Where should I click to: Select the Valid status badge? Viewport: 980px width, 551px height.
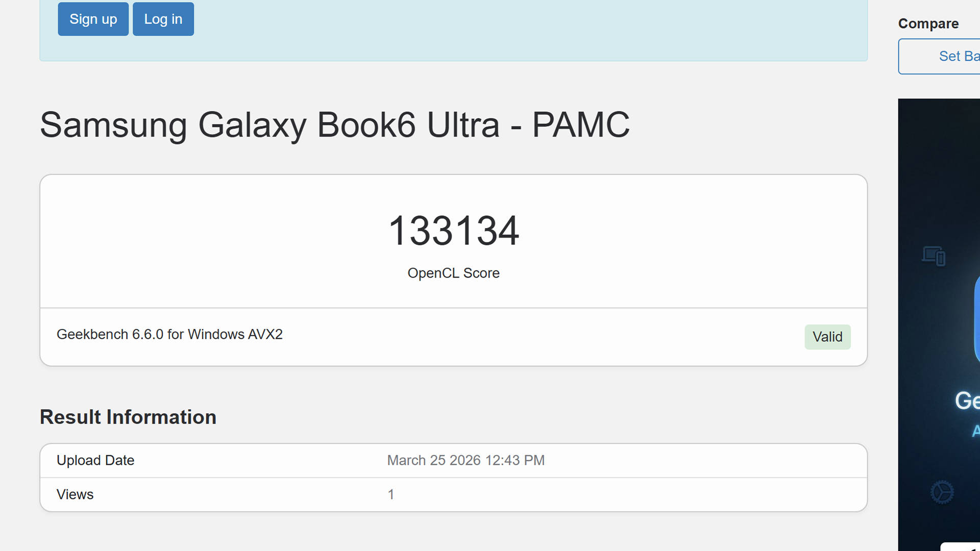(x=827, y=337)
